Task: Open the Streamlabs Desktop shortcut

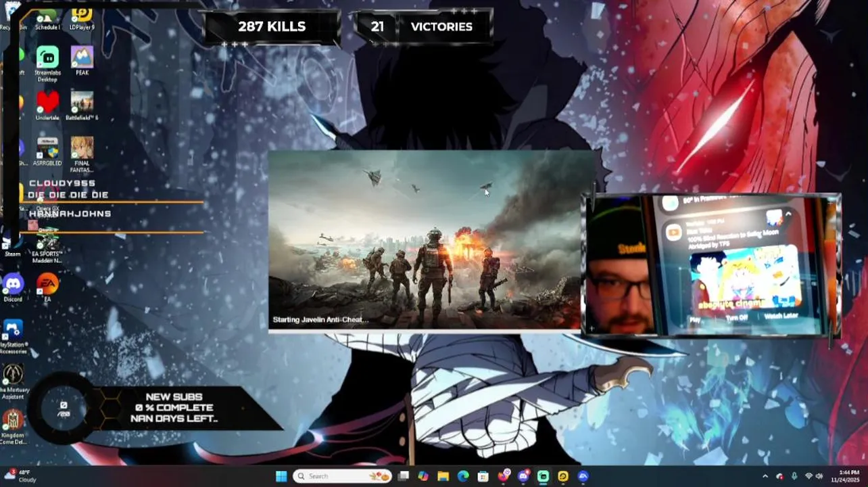Action: coord(47,64)
